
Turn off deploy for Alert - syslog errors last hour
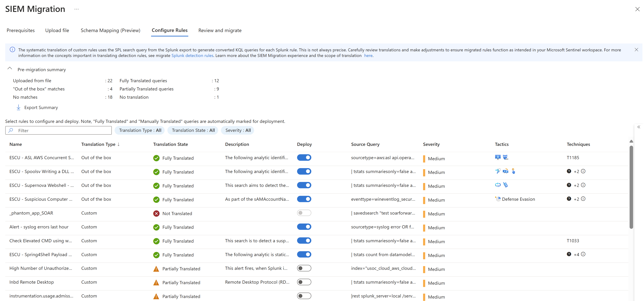point(304,226)
